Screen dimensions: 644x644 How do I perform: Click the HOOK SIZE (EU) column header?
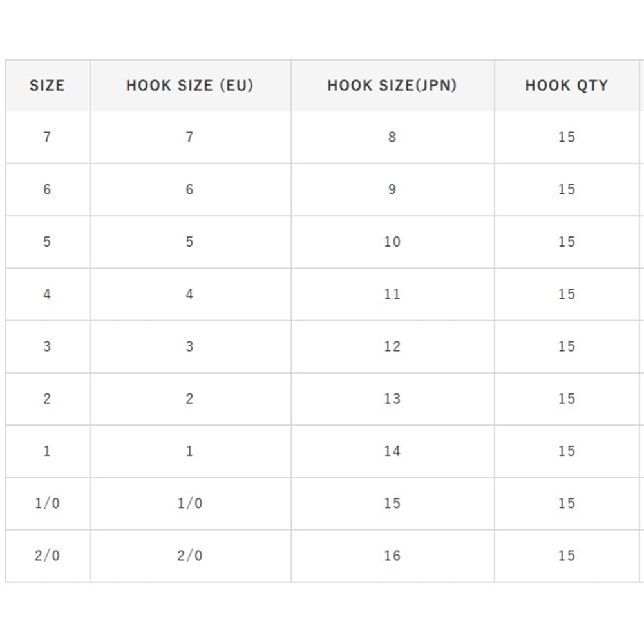(x=189, y=86)
